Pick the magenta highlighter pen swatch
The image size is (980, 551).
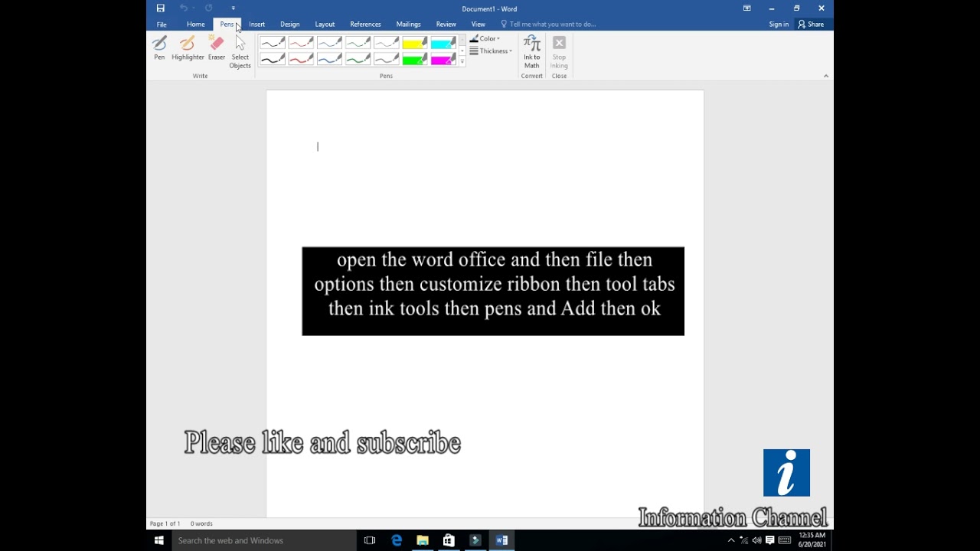click(443, 59)
